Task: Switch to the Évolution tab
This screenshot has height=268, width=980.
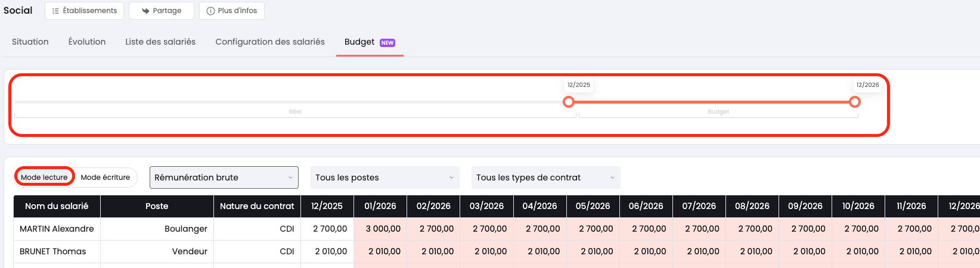Action: (x=87, y=42)
